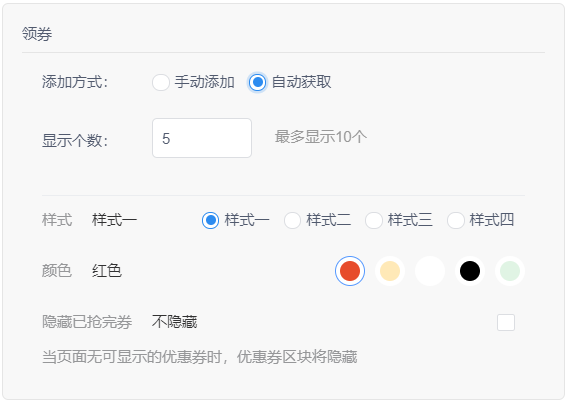566x408 pixels.
Task: Click the 显示个数 field label
Action: click(x=75, y=141)
